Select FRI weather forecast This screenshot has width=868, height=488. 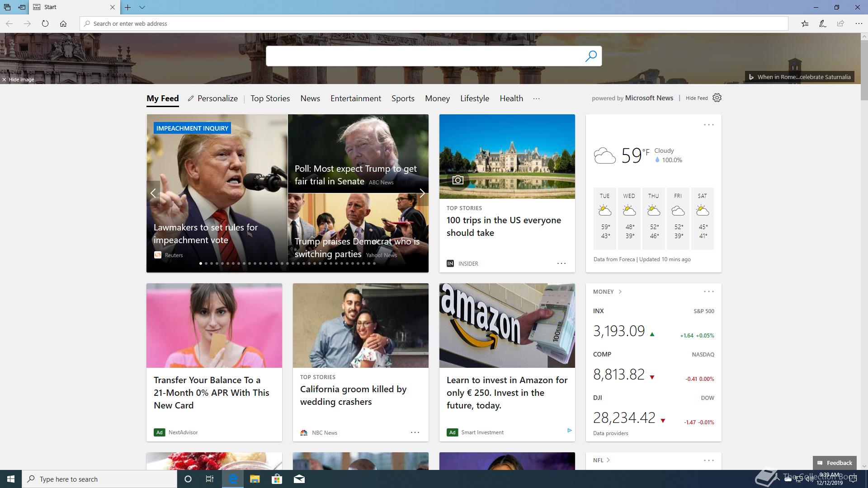[678, 219]
